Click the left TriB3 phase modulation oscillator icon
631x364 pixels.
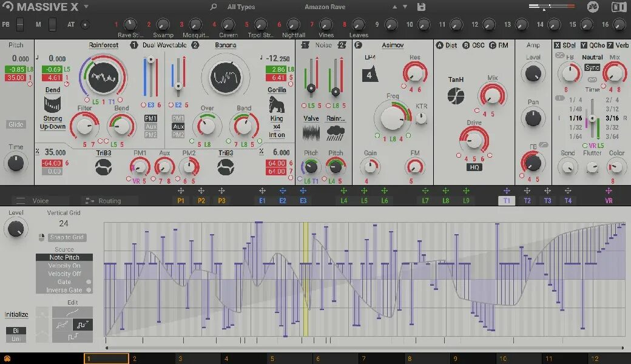coord(103,167)
